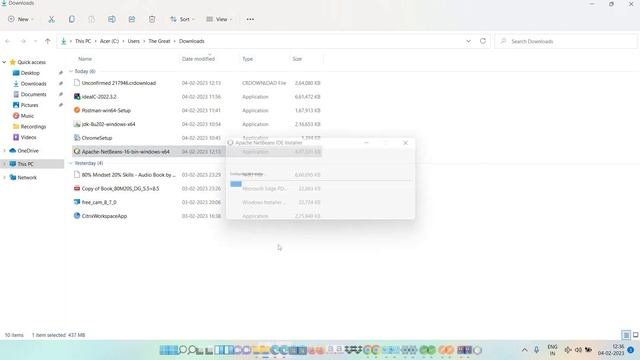Click the Paste icon in the toolbar
Image resolution: width=640 pixels, height=360 pixels.
pyautogui.click(x=91, y=19)
